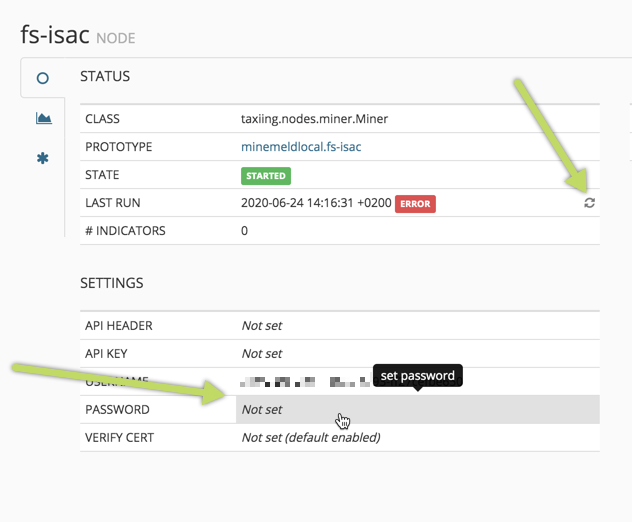Click the # INDICATORS count value
The image size is (632, 522).
[x=245, y=231]
